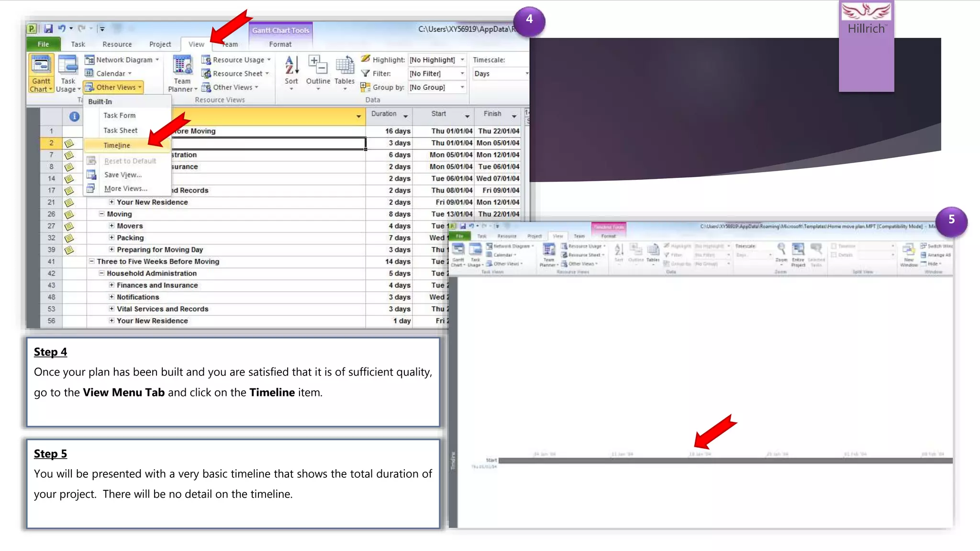The width and height of the screenshot is (980, 551).
Task: Open the Finish column filter arrow
Action: click(x=514, y=116)
